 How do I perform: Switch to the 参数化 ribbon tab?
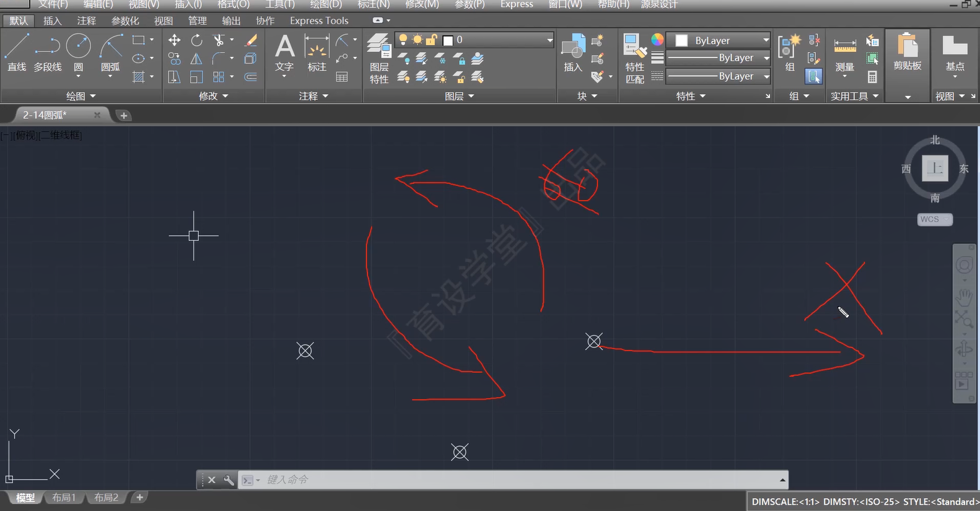(x=125, y=20)
